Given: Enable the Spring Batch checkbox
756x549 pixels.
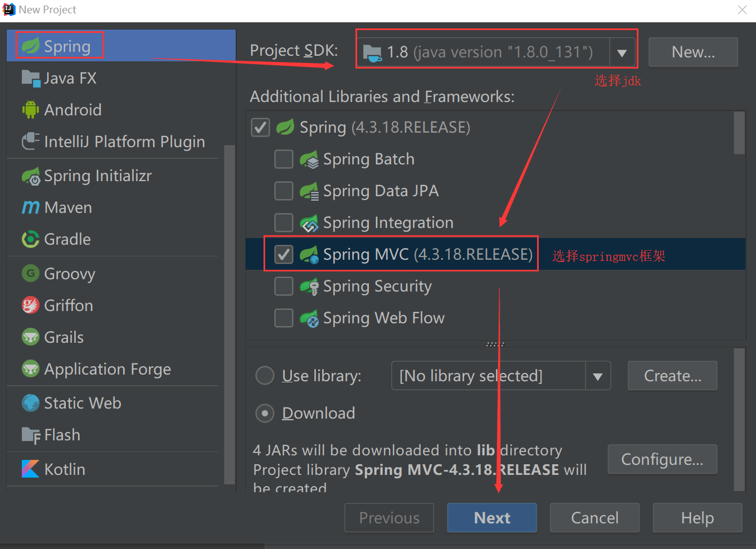Looking at the screenshot, I should pos(284,159).
